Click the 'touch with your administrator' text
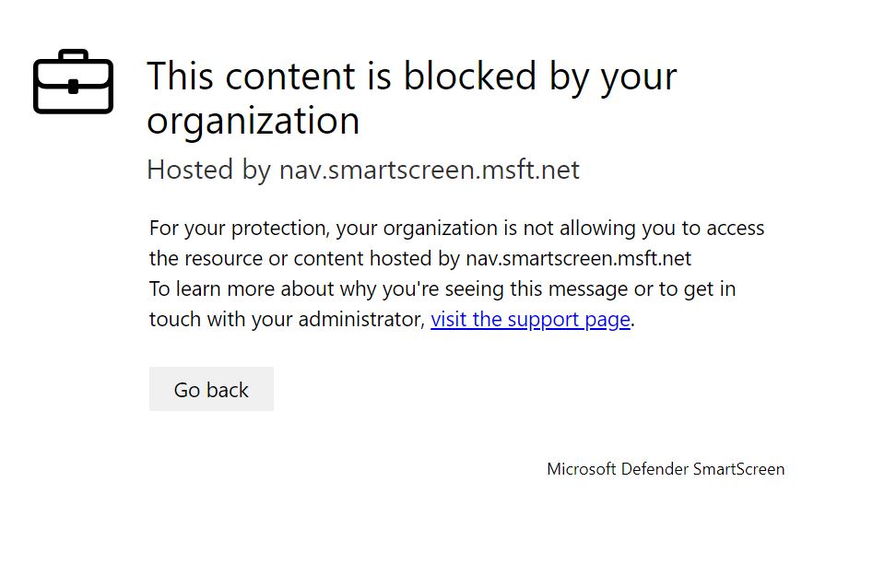 coord(287,320)
